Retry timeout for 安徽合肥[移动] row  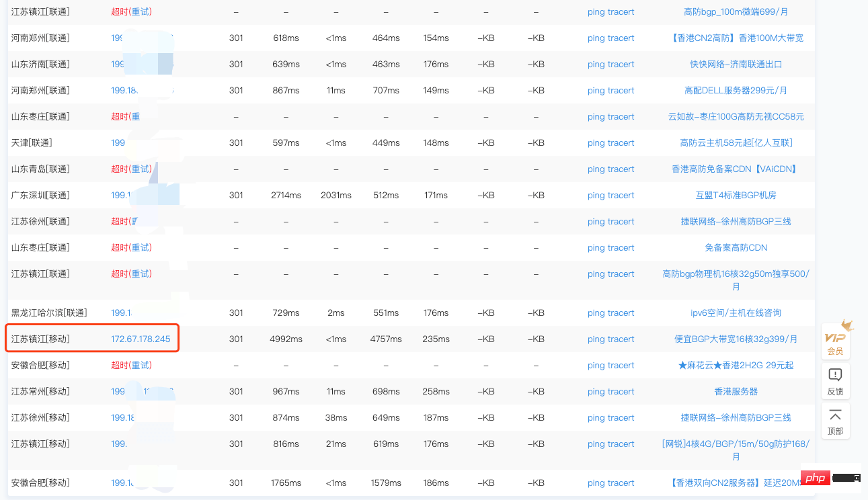(140, 366)
